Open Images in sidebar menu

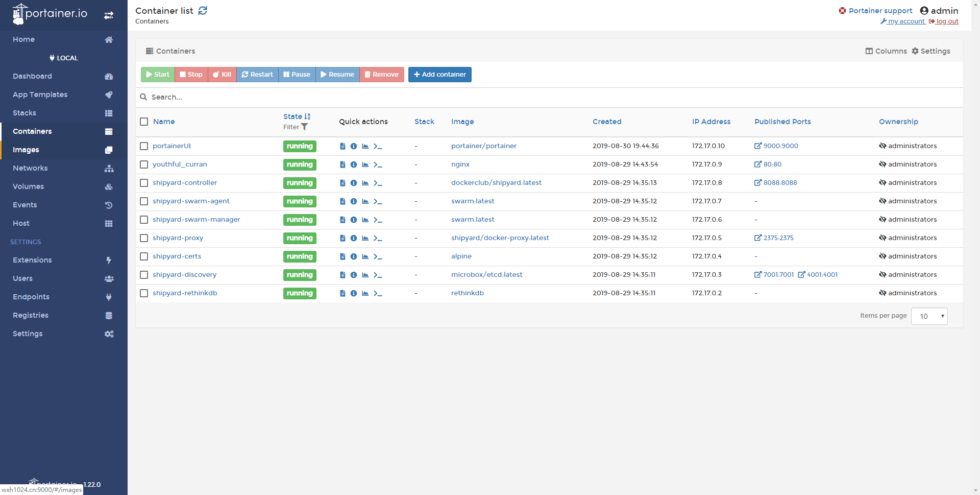click(x=64, y=150)
